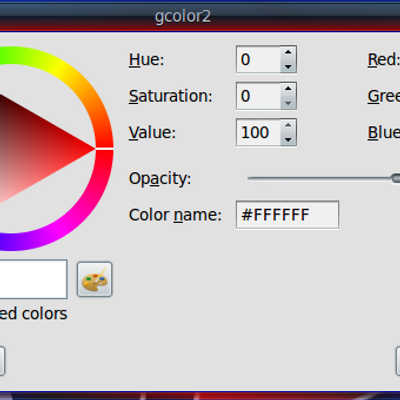Image resolution: width=400 pixels, height=400 pixels.
Task: Decrease Value with down arrow
Action: point(288,139)
